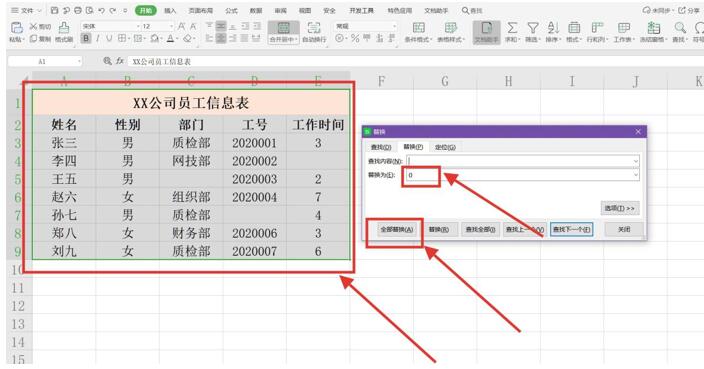This screenshot has height=369, width=704.
Task: Click the Clear/Eraser icon
Action: pos(188,39)
